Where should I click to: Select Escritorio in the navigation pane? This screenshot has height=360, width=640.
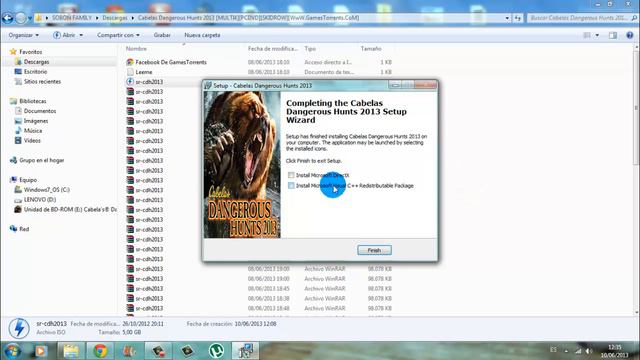coord(35,72)
